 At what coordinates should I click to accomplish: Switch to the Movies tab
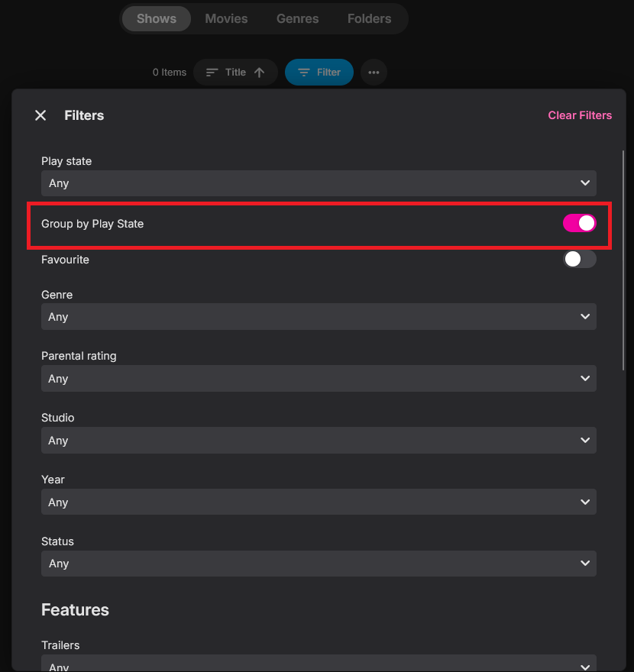(226, 18)
